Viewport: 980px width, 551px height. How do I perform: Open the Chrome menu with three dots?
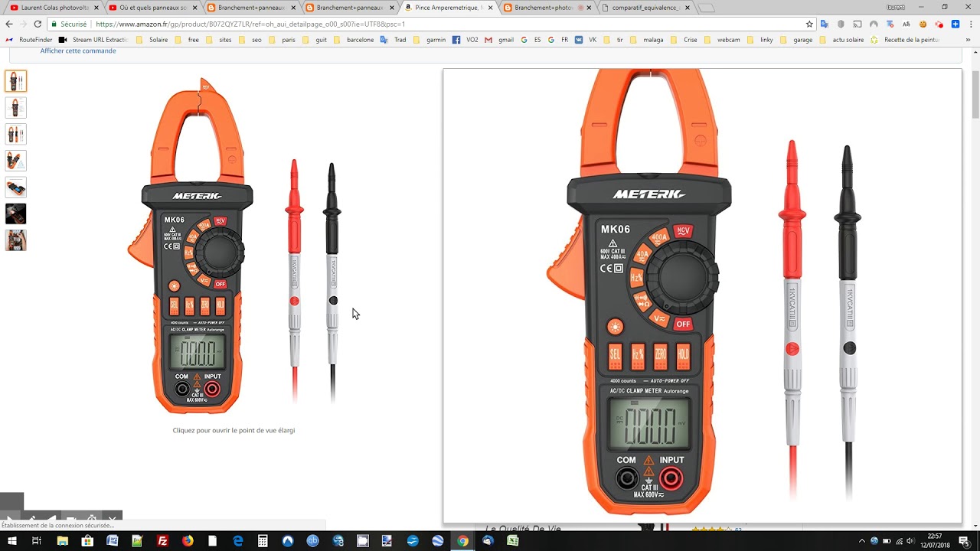click(971, 24)
